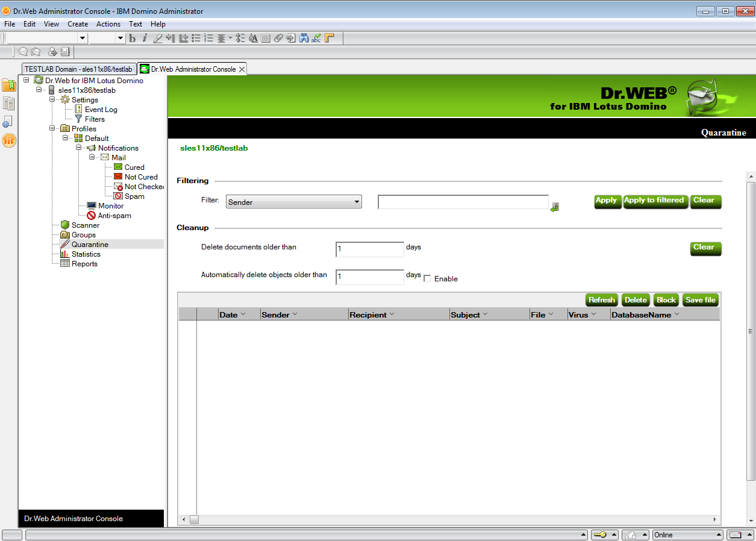This screenshot has height=541, width=756.
Task: Click the filter value text field
Action: pyautogui.click(x=463, y=202)
